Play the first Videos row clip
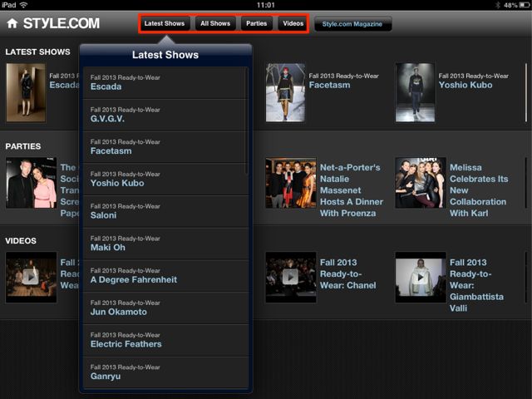Screen dimensions: 532x399 point(32,277)
